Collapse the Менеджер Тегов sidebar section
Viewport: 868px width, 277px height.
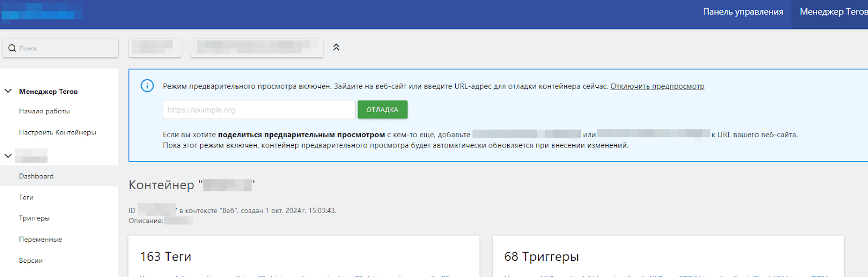pyautogui.click(x=8, y=91)
